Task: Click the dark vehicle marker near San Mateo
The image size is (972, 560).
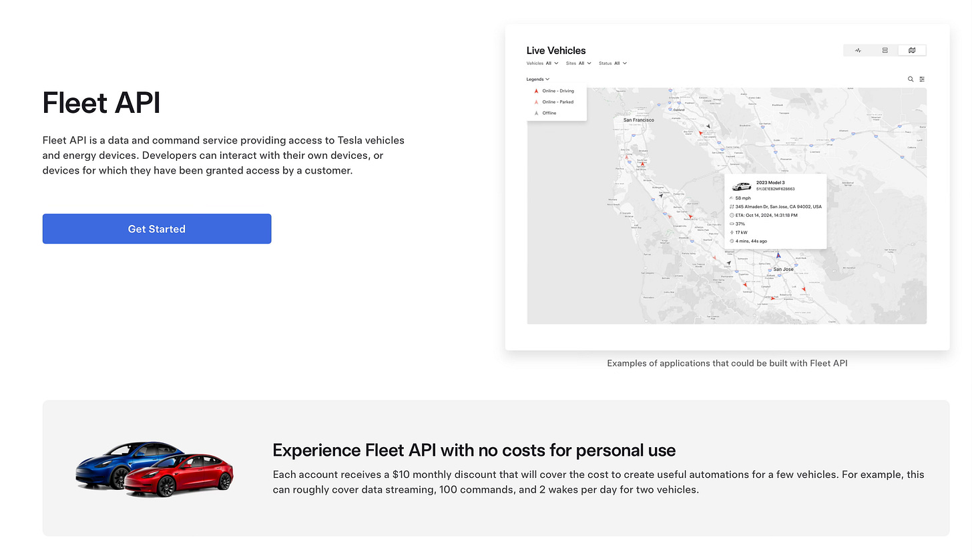Action: (661, 196)
